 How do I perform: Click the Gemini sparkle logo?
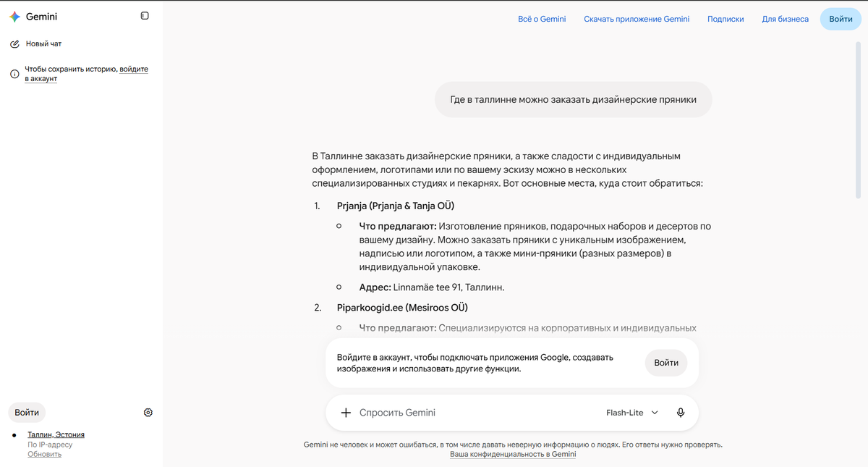[14, 16]
